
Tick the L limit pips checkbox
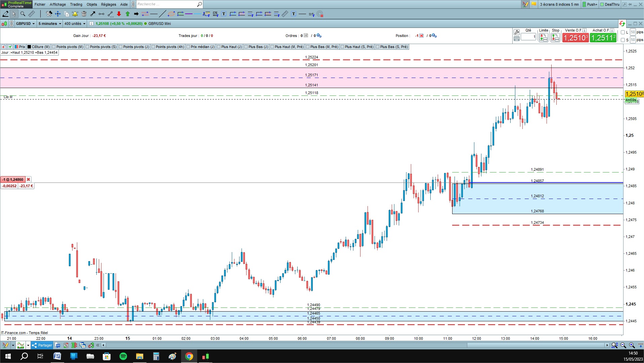point(623,32)
